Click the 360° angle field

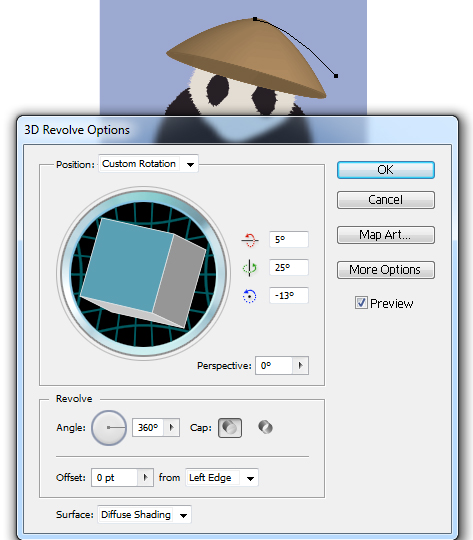(148, 428)
